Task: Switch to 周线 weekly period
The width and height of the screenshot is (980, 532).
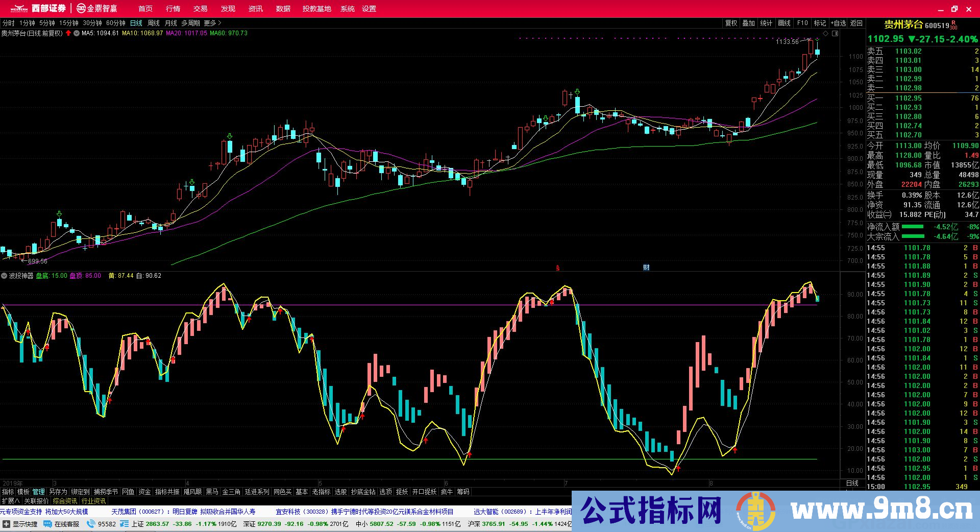Action: 154,23
